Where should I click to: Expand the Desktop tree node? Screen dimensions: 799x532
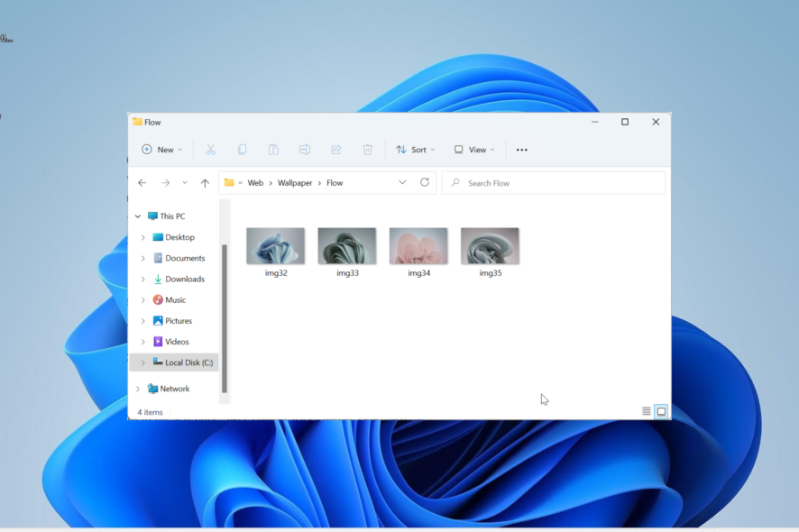143,237
